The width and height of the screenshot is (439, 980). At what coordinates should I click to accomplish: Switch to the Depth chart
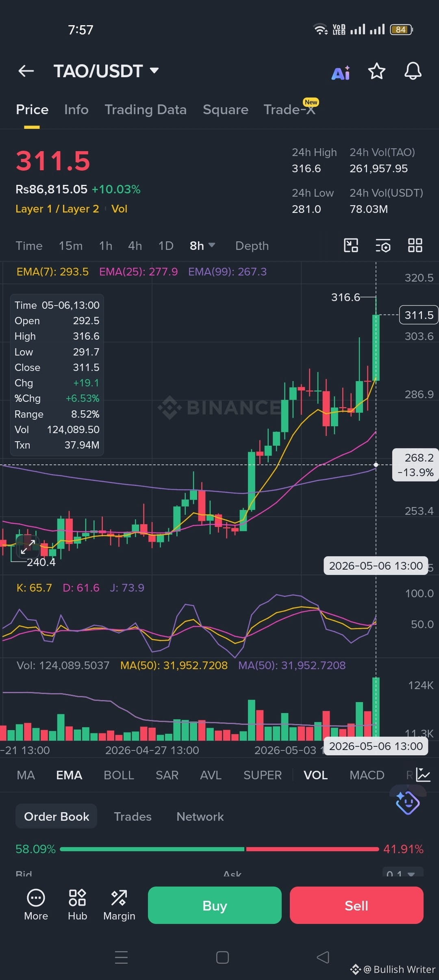pos(252,245)
